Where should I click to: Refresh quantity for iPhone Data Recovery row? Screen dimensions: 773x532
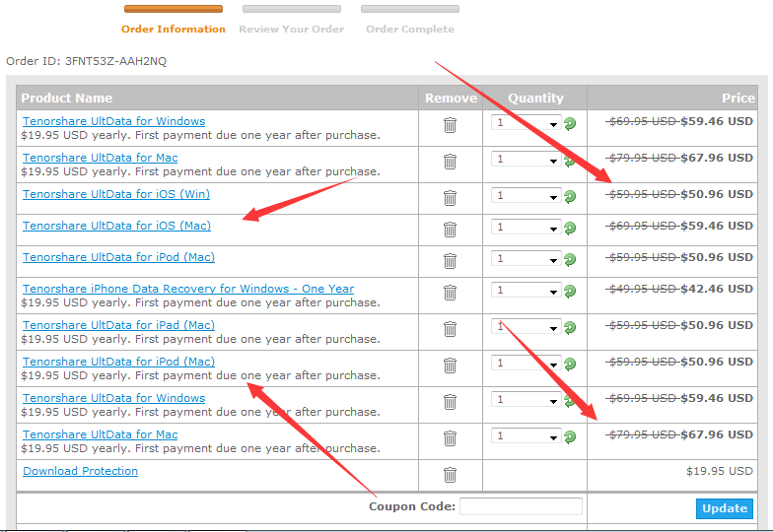(570, 292)
